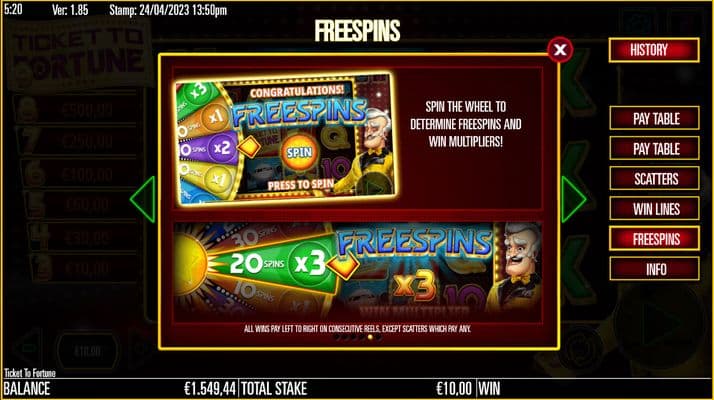Click the lower 20 spins x3 banner image
Screen dimensions: 714x400
coord(357,272)
